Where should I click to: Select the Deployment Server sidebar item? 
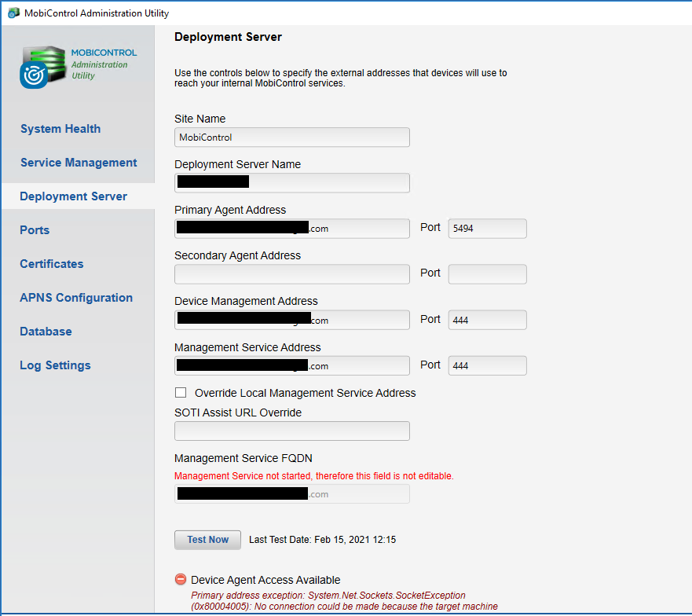point(73,196)
